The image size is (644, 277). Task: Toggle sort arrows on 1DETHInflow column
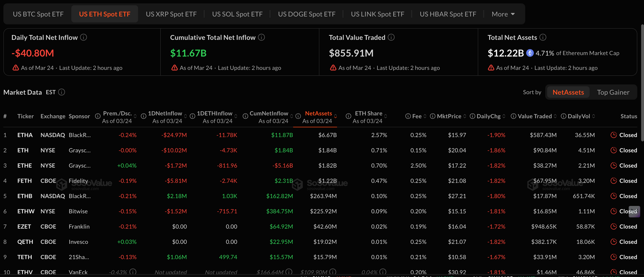pyautogui.click(x=236, y=116)
